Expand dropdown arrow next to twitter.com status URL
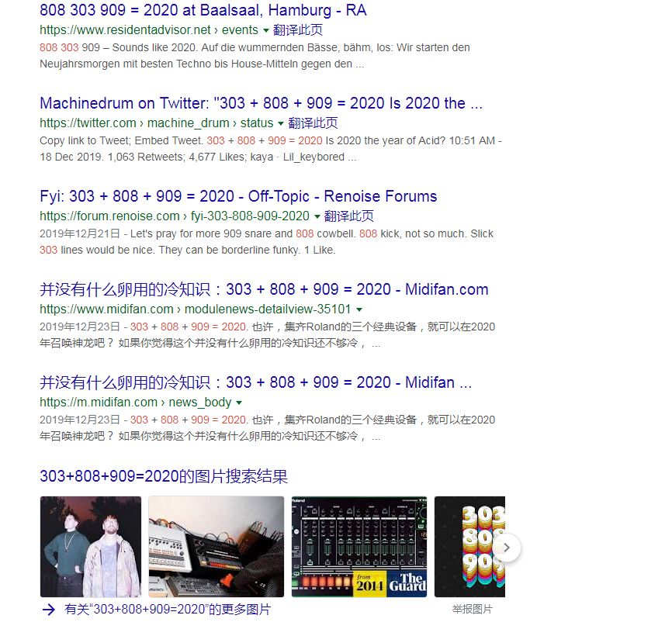The height and width of the screenshot is (629, 672). [281, 123]
